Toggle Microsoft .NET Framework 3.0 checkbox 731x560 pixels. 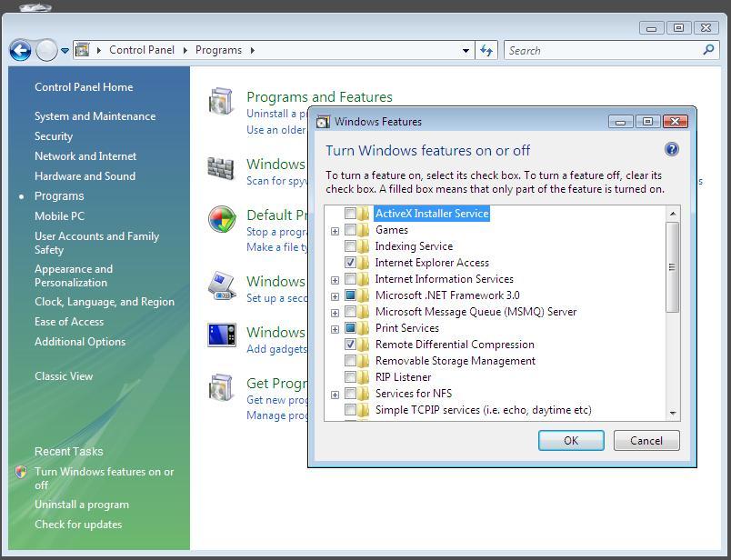point(350,295)
